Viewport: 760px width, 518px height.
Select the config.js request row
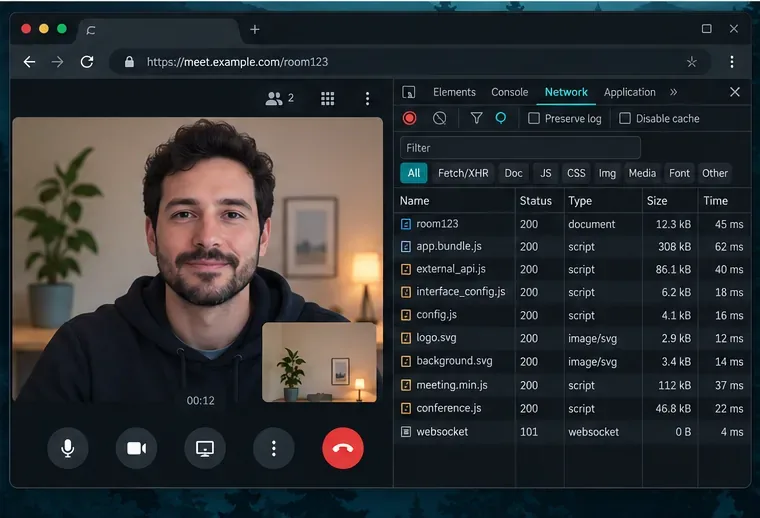point(572,315)
